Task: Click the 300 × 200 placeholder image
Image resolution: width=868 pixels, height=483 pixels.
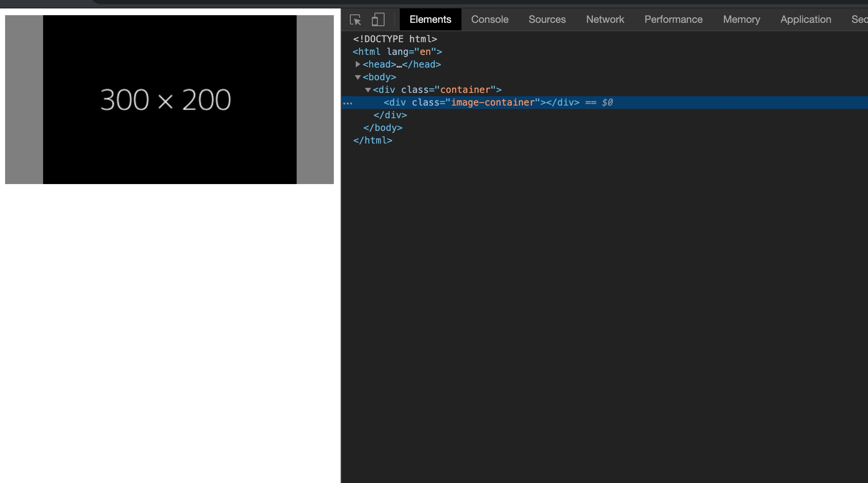Action: [x=169, y=100]
